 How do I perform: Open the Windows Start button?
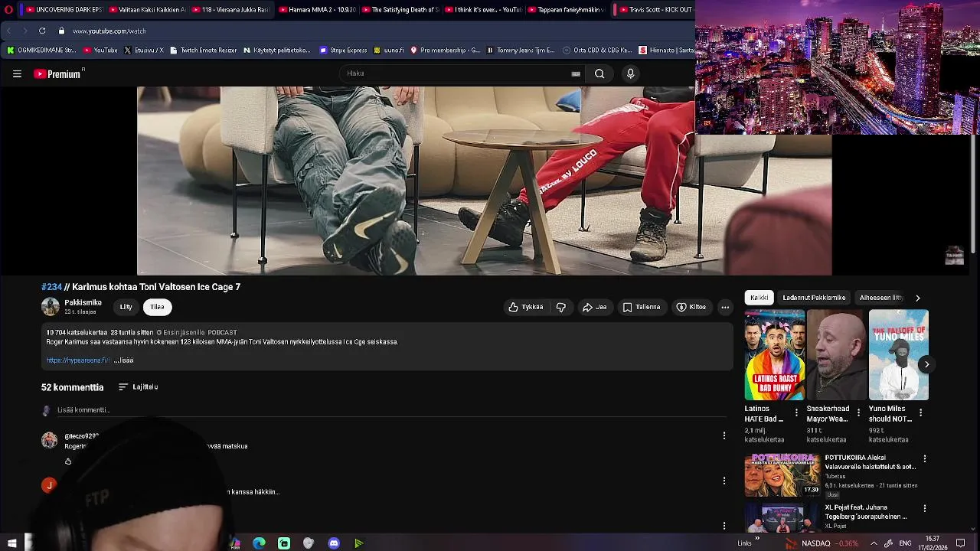(x=11, y=543)
